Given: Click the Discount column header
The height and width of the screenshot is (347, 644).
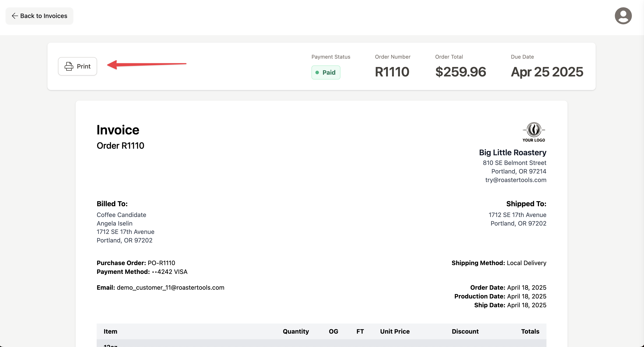Looking at the screenshot, I should pyautogui.click(x=465, y=331).
